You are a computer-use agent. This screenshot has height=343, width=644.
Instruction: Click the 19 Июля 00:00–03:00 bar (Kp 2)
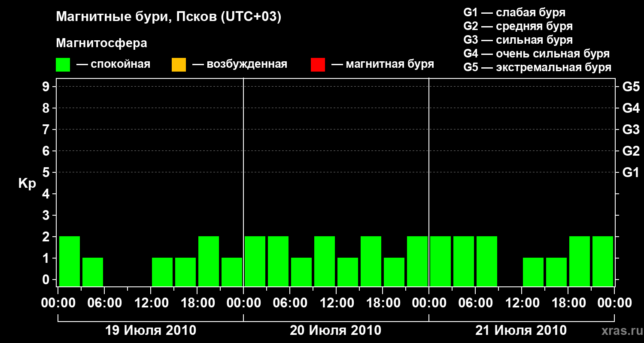point(70,261)
